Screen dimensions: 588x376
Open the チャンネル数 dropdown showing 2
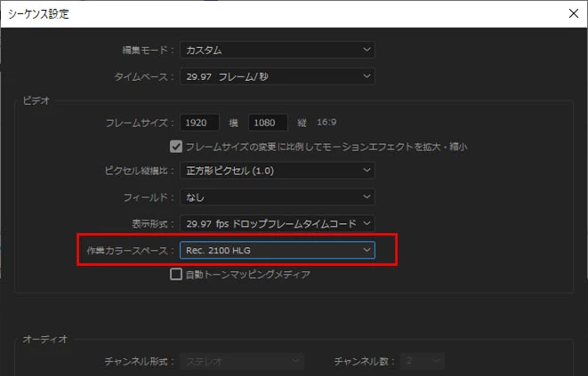(x=423, y=361)
